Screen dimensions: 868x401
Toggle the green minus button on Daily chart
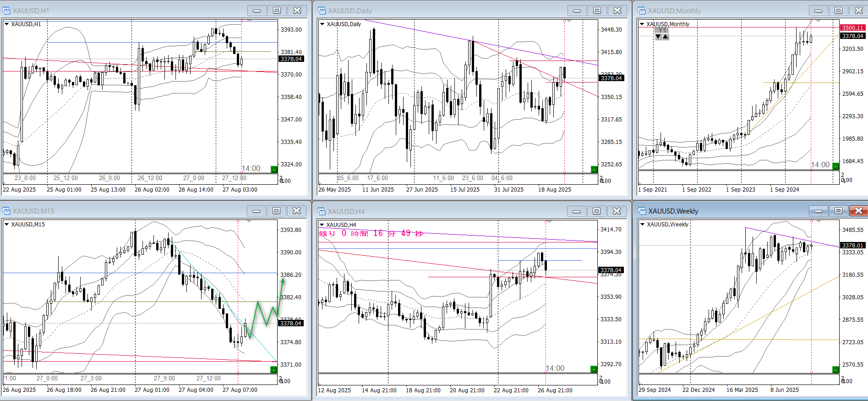[594, 169]
